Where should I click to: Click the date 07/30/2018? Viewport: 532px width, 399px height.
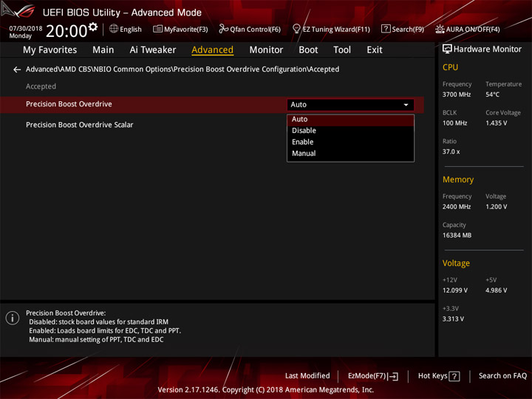(x=26, y=29)
